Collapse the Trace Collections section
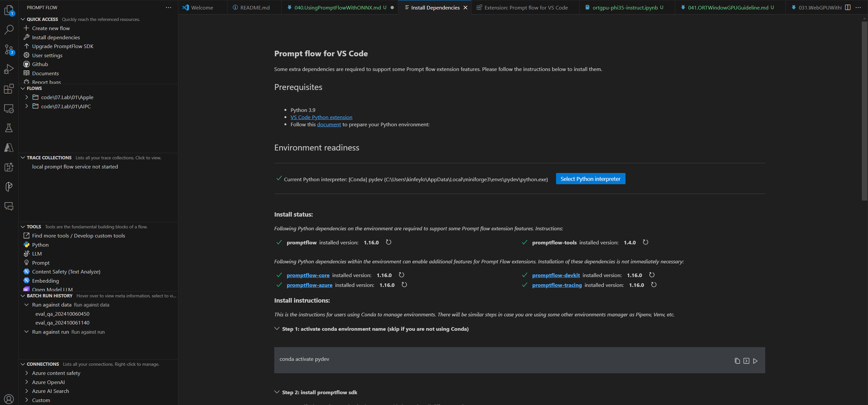The height and width of the screenshot is (405, 868). pyautogui.click(x=23, y=158)
